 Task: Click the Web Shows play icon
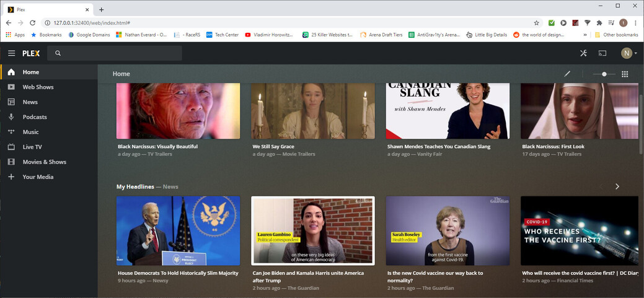(11, 87)
